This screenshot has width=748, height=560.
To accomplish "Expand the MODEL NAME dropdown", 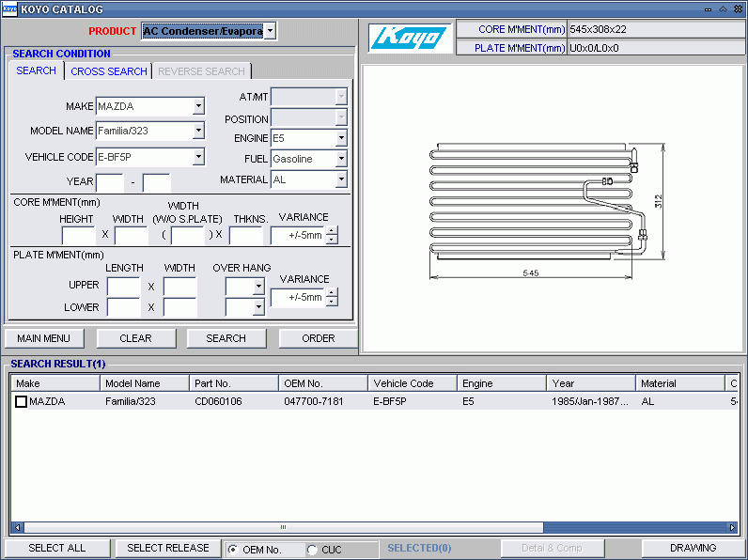I will click(198, 131).
